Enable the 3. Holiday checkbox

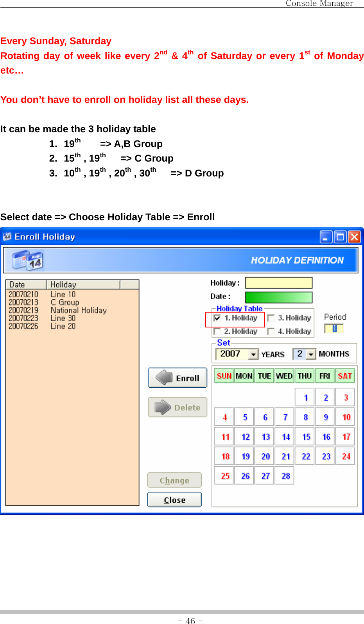(271, 318)
